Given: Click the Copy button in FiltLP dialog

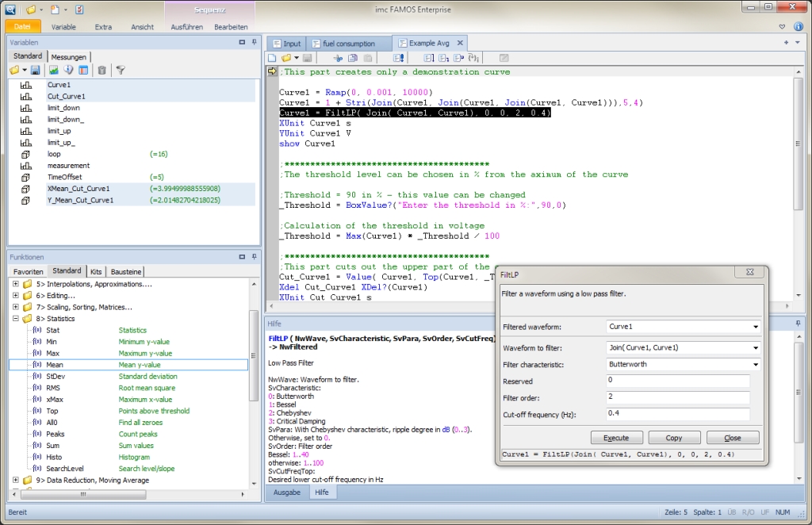Looking at the screenshot, I should click(x=674, y=438).
